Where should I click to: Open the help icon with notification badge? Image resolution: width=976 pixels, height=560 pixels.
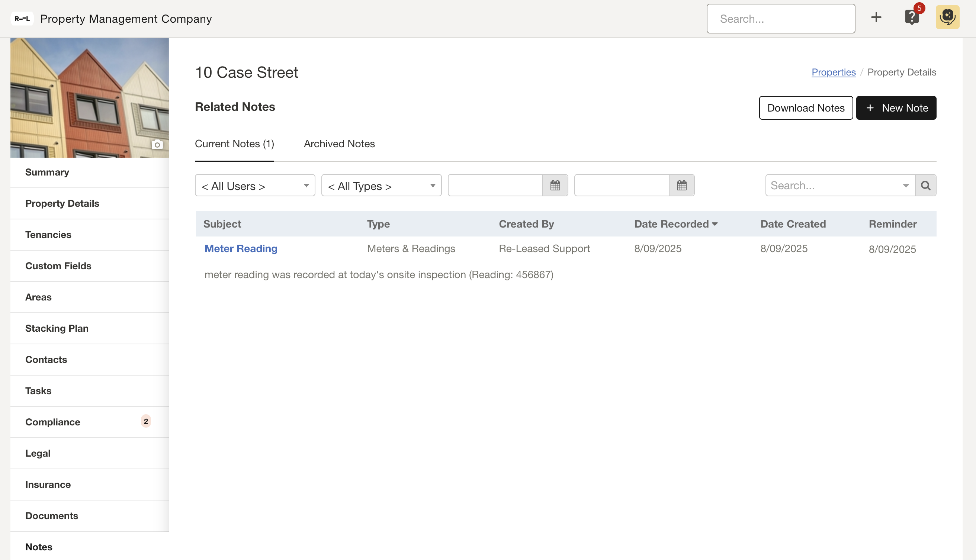point(911,17)
